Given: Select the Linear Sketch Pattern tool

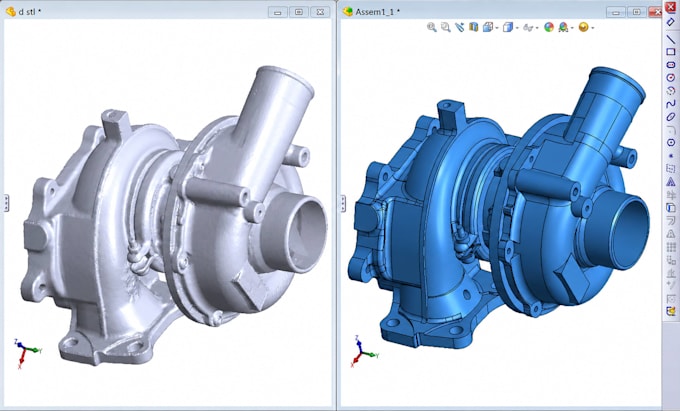Looking at the screenshot, I should pyautogui.click(x=671, y=247).
